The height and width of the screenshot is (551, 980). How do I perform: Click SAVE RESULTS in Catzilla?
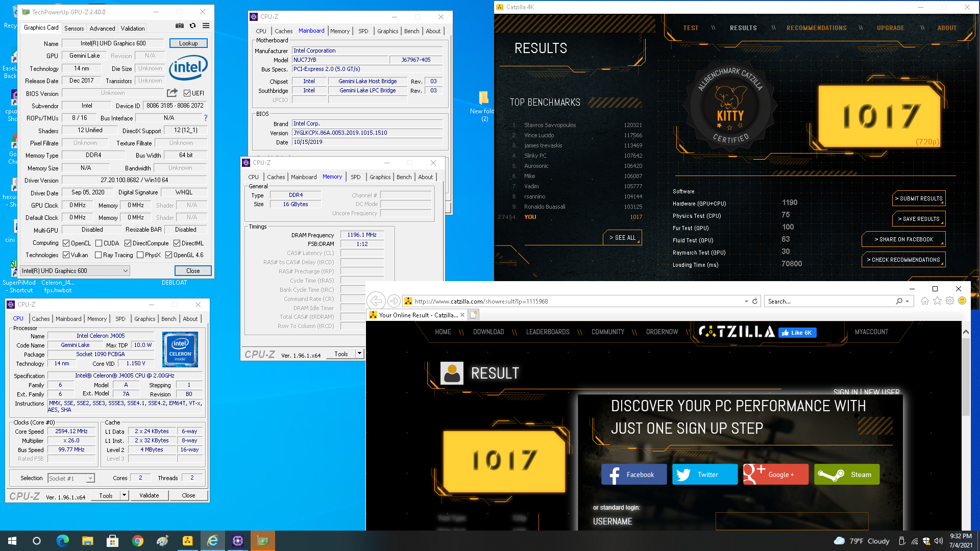pos(919,219)
